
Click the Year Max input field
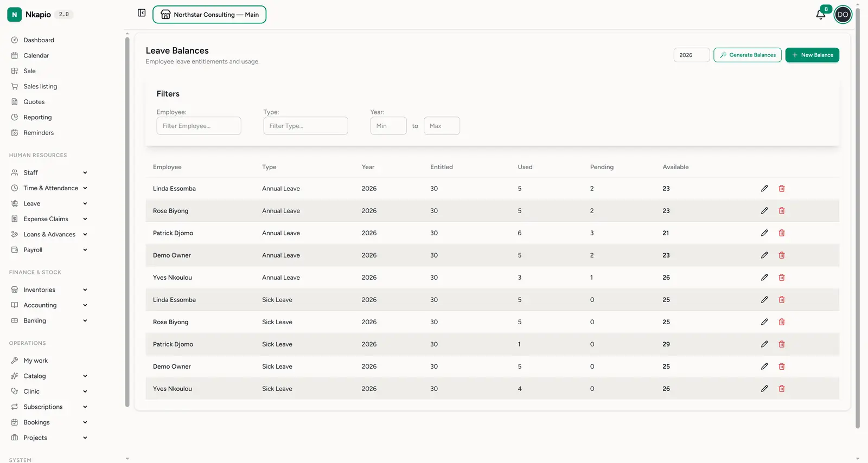tap(442, 126)
